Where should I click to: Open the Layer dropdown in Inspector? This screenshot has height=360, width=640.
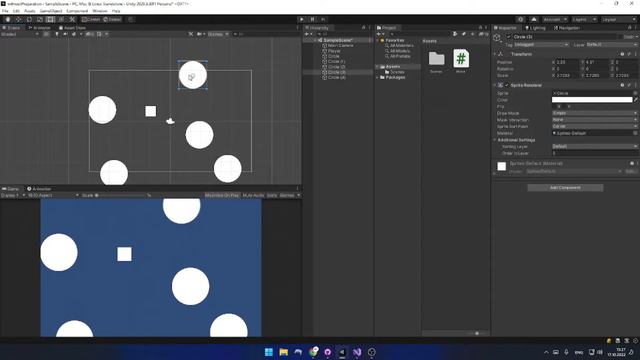click(611, 44)
